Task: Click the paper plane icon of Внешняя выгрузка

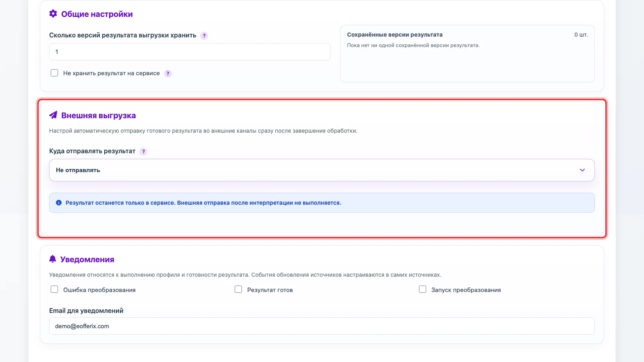Action: 53,115
